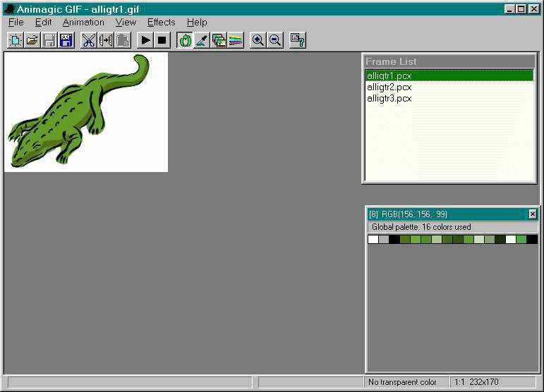Viewport: 544px width, 392px height.
Task: Pick the first white palette swatch
Action: click(x=373, y=240)
